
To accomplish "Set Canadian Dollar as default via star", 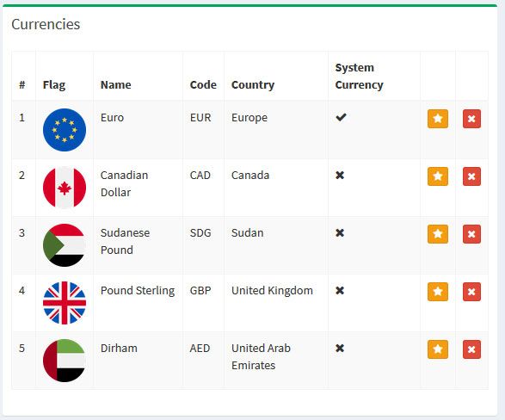I will 438,176.
